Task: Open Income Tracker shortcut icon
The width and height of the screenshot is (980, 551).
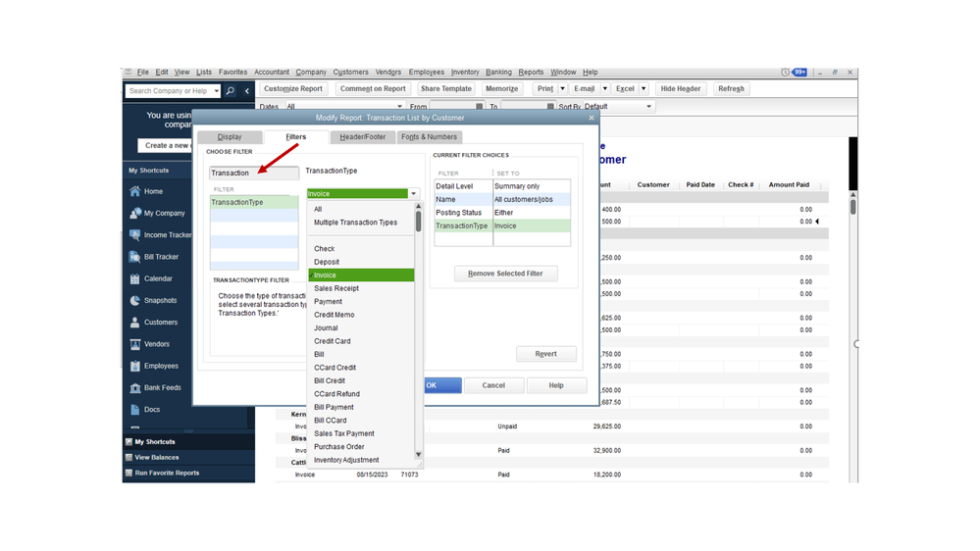Action: click(135, 235)
